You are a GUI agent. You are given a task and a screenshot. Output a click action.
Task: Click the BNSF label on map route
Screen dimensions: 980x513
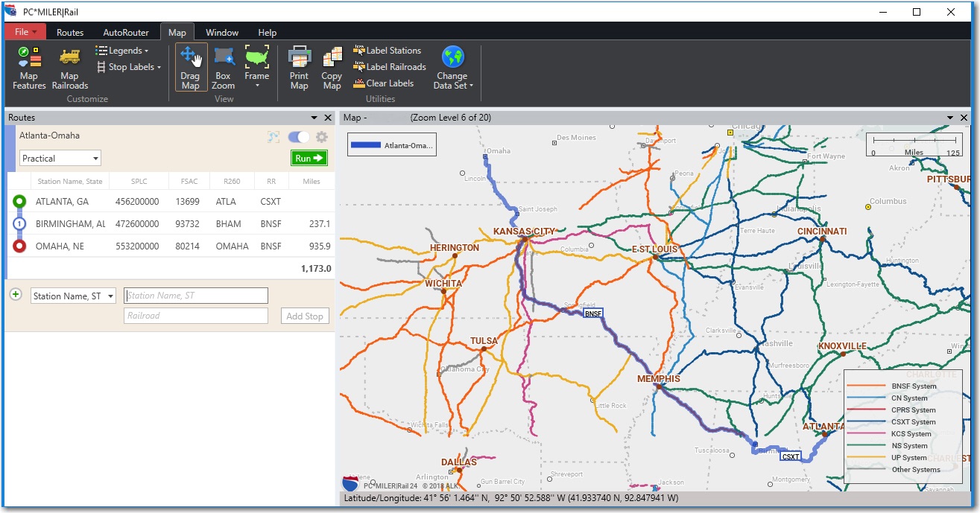pos(592,313)
